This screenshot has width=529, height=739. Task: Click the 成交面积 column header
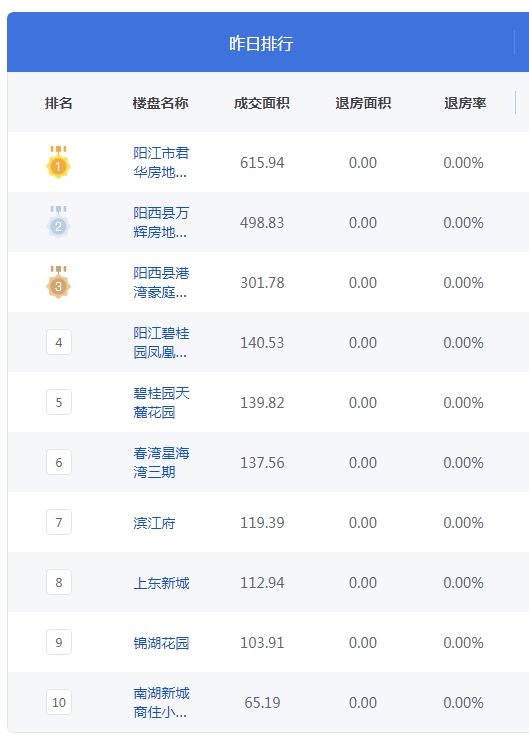262,103
